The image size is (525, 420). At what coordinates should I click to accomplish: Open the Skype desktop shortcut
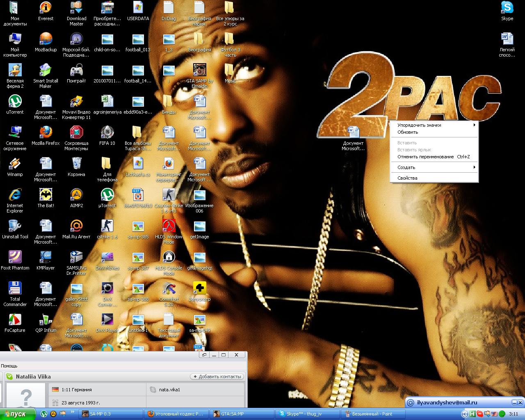(507, 11)
